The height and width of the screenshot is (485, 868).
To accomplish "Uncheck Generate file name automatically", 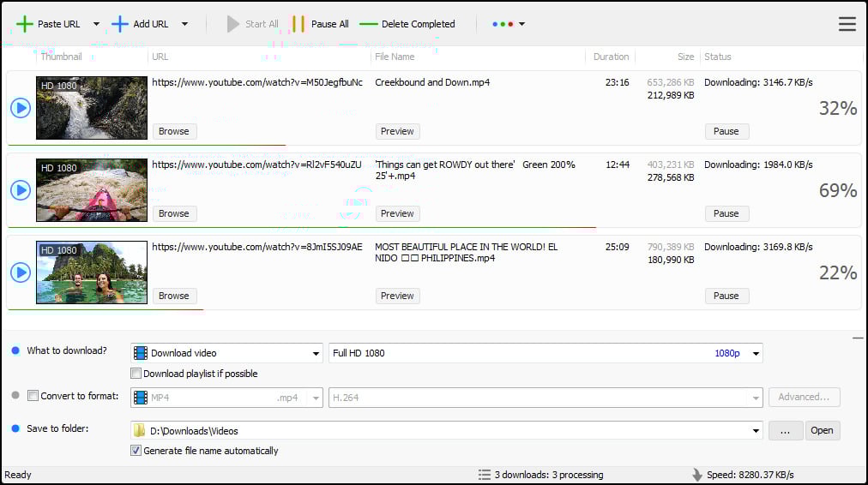I will [136, 451].
